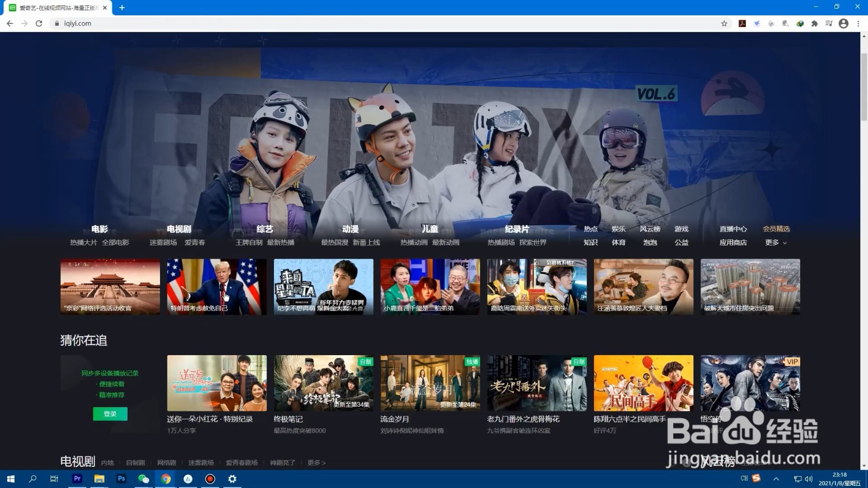Click the 探索世界 link
The height and width of the screenshot is (488, 868).
533,242
